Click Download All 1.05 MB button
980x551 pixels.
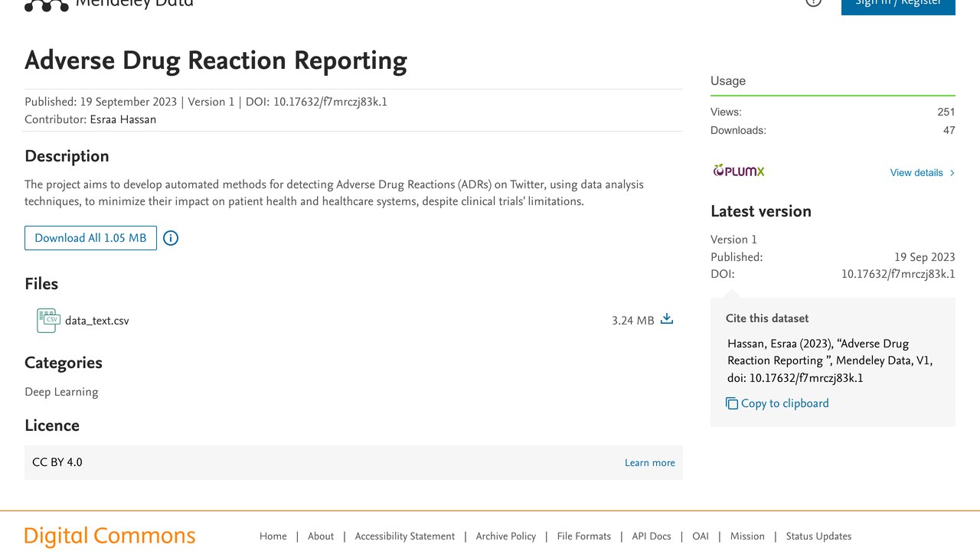[x=90, y=238]
